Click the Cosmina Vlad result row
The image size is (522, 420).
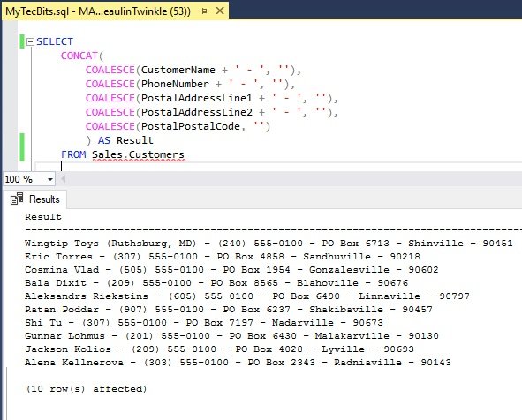click(231, 270)
